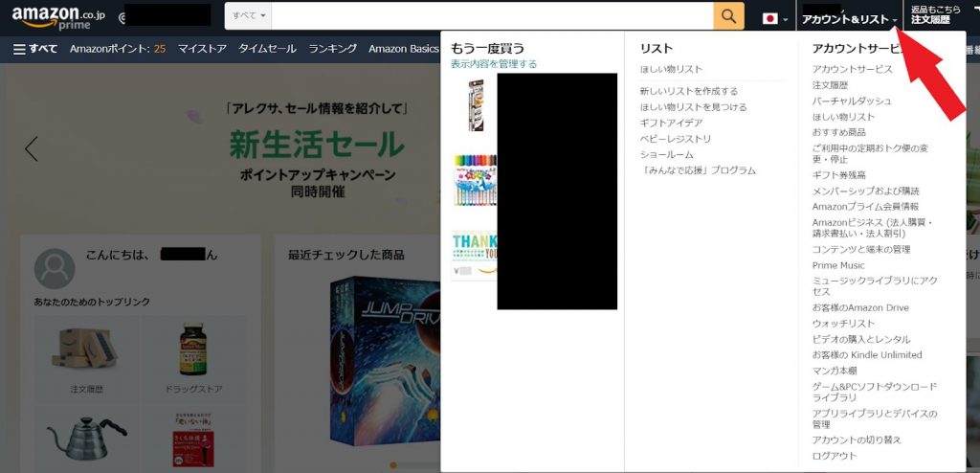The width and height of the screenshot is (980, 473).
Task: Open ゲーム&PCソフトダウンロードライブラリ entry
Action: pyautogui.click(x=875, y=393)
